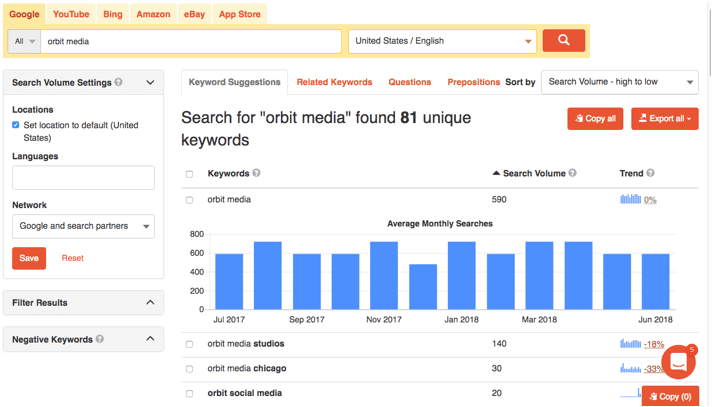
Task: Click help icon next to Keywords header
Action: (x=257, y=173)
